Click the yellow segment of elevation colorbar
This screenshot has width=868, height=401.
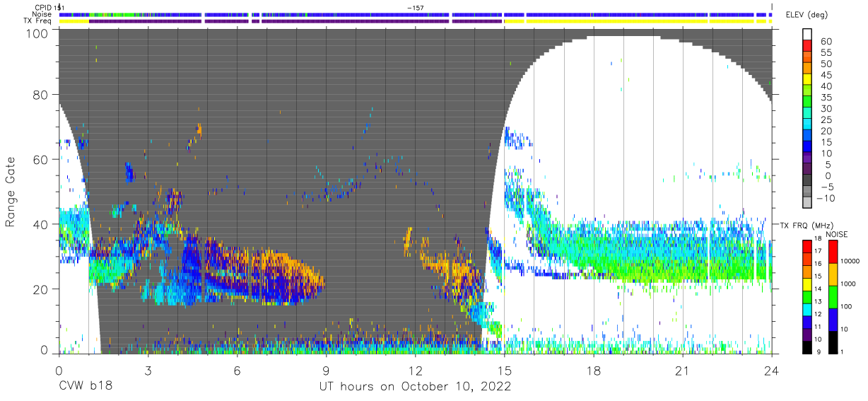pyautogui.click(x=807, y=80)
